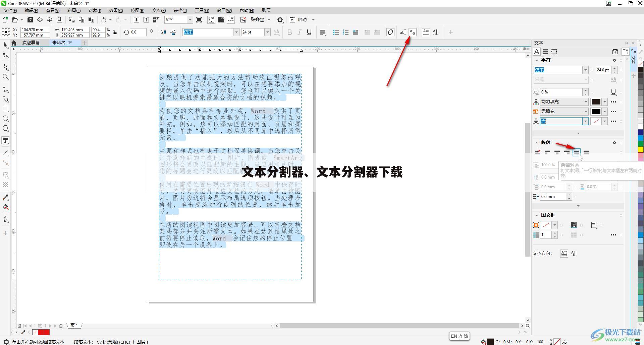Select the Text tool (字)

coord(5,140)
